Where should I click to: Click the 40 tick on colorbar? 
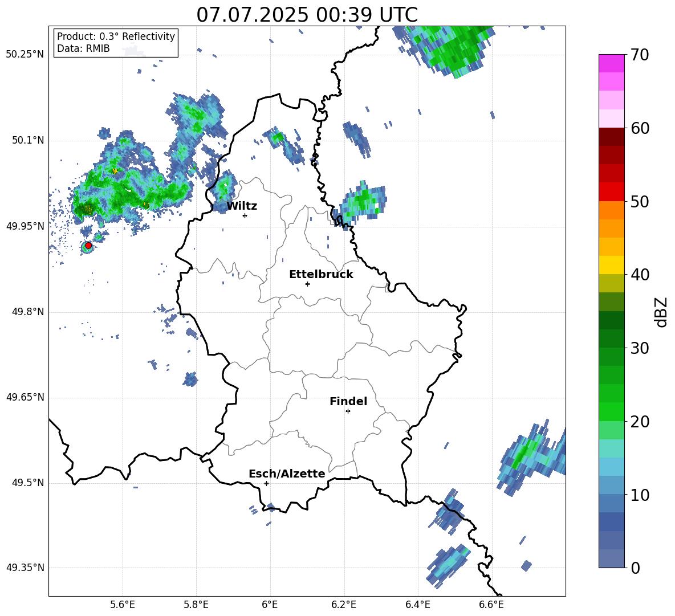640,275
